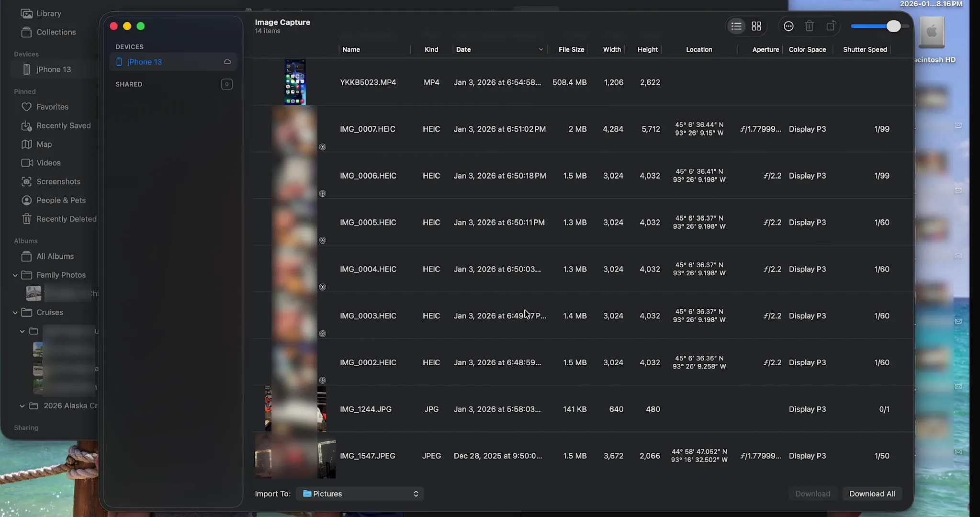
Task: Click the Location column header
Action: 699,49
